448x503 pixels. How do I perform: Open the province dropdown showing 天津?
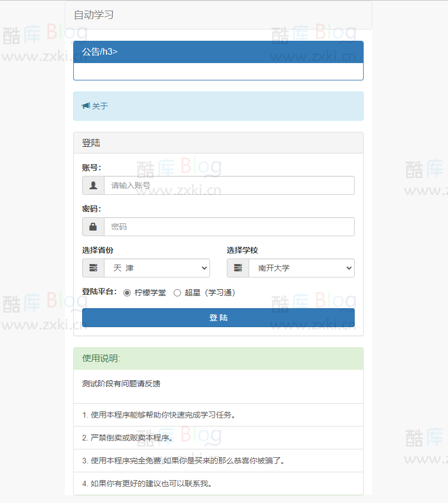[156, 268]
